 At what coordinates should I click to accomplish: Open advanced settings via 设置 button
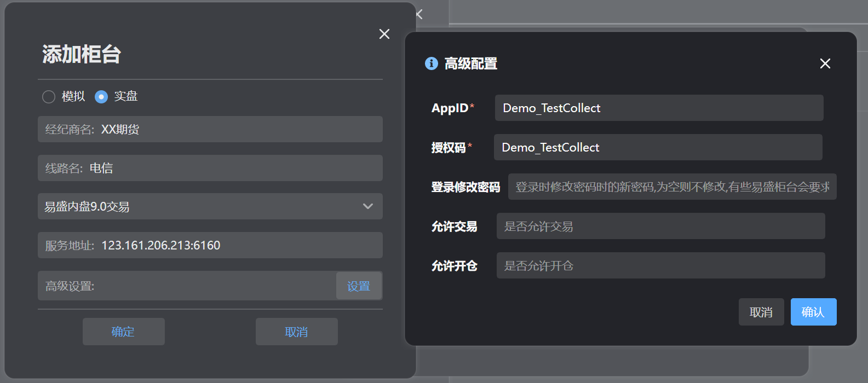(x=359, y=286)
